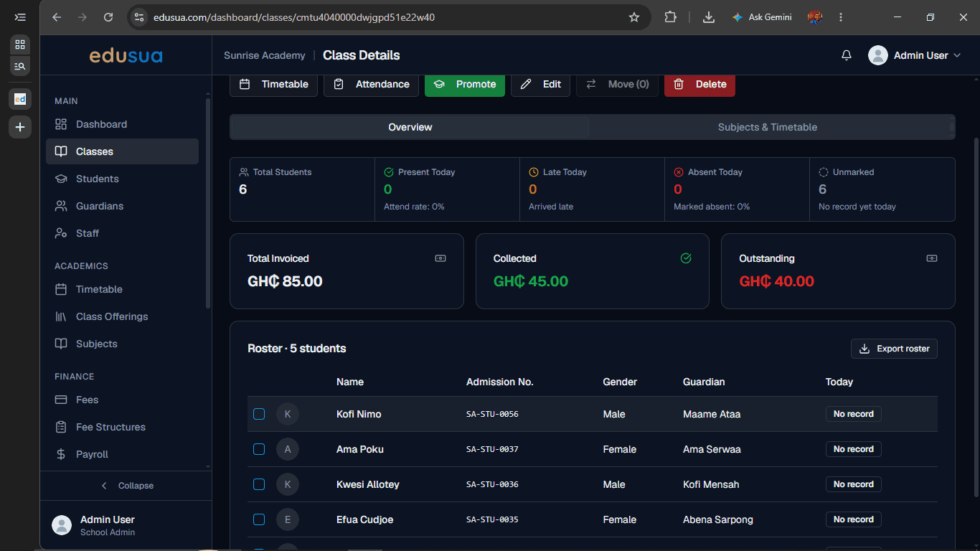Click the red Delete button
The width and height of the screenshot is (980, 551).
click(699, 84)
